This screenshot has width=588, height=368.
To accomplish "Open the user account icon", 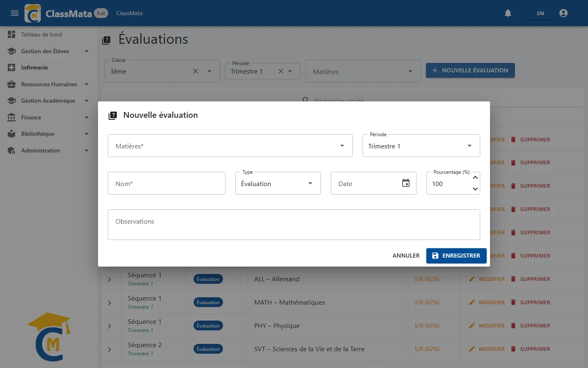I will coord(563,13).
